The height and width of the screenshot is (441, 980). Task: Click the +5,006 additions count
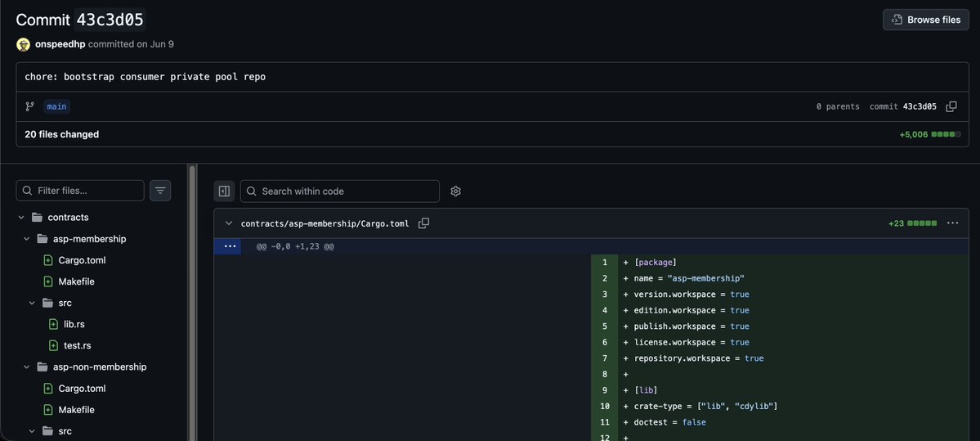[x=914, y=134]
